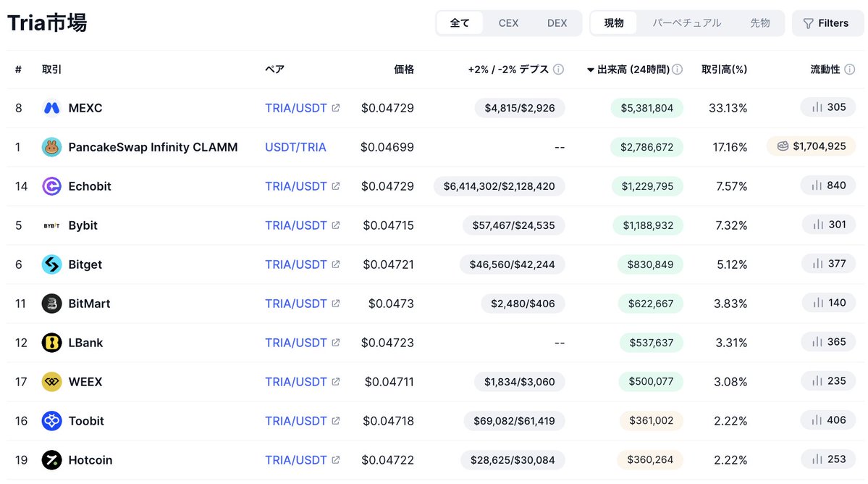The height and width of the screenshot is (484, 868).
Task: Open external link icon in WEEX row
Action: 335,382
